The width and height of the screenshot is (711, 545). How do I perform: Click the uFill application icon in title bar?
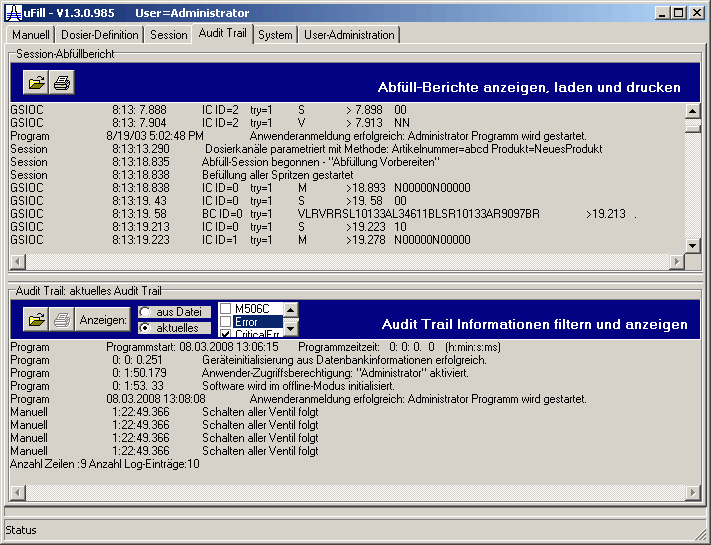pyautogui.click(x=13, y=13)
